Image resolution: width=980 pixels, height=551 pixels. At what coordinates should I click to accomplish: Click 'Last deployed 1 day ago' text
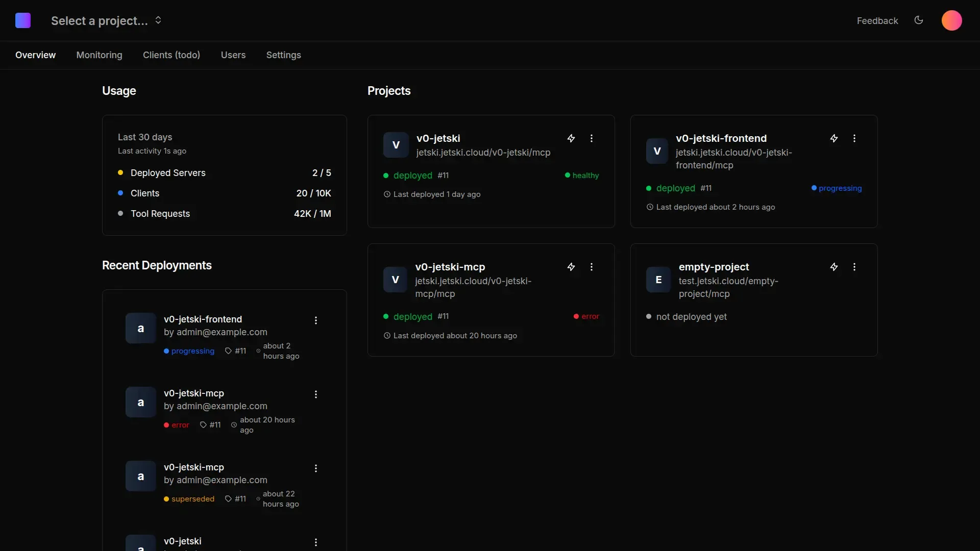pyautogui.click(x=437, y=194)
